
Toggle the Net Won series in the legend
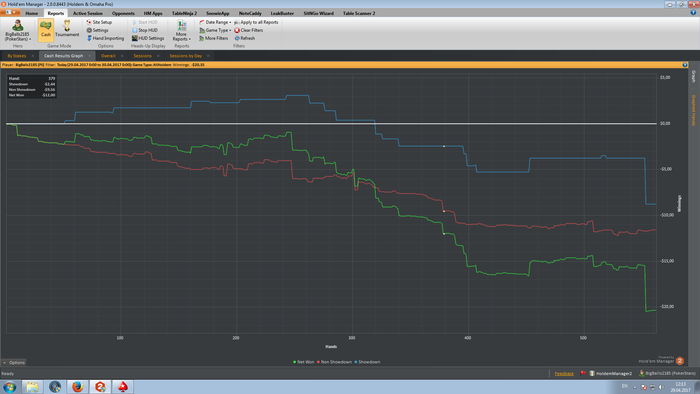(x=304, y=362)
